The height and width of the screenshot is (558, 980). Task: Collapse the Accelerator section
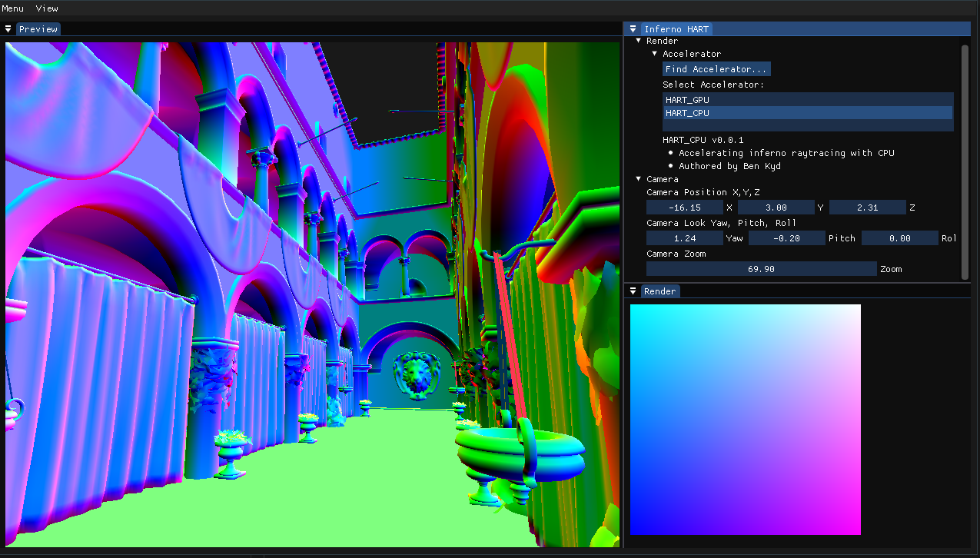tap(655, 54)
